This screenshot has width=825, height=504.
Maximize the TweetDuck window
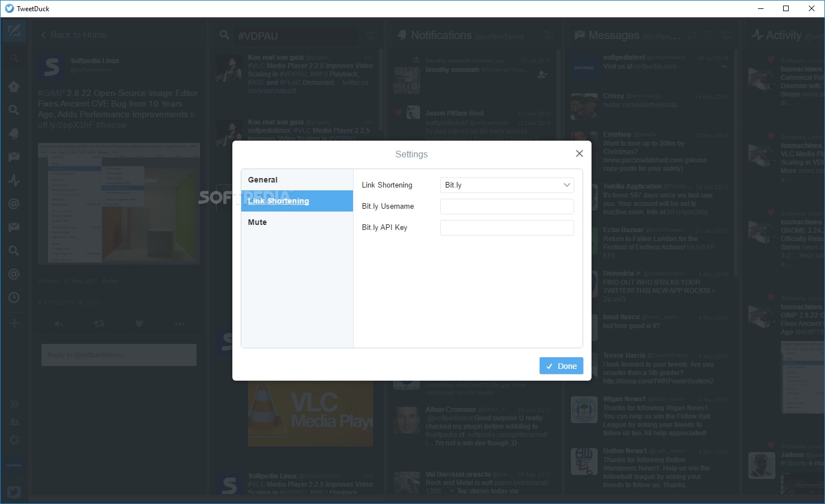[786, 8]
